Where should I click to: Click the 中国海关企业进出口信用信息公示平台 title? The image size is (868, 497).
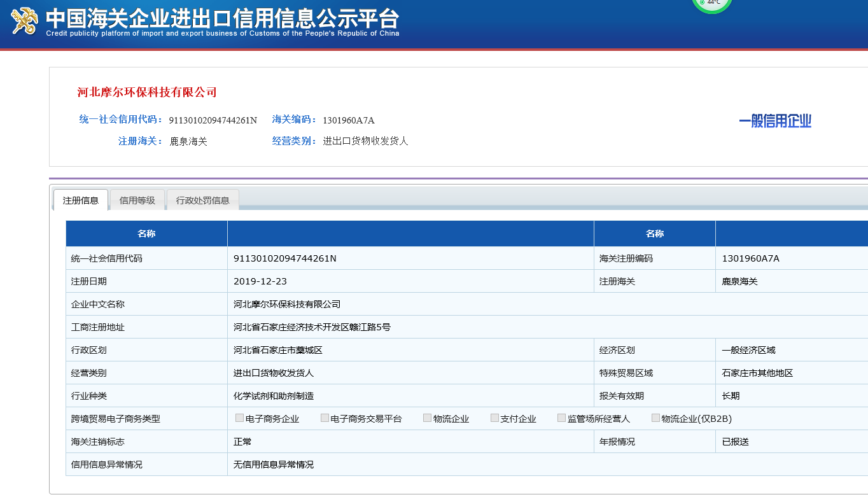(222, 17)
